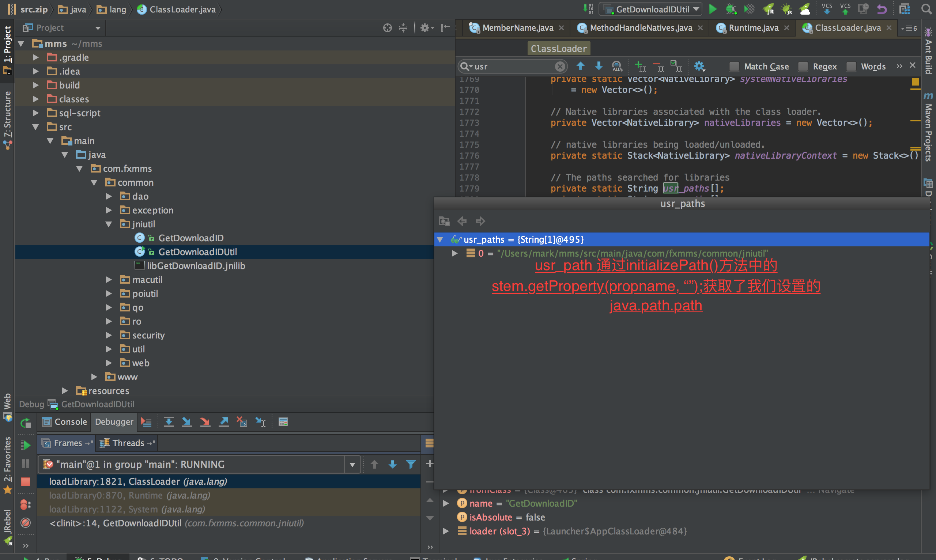
Task: Navigate back in usr_paths popup
Action: coord(462,221)
